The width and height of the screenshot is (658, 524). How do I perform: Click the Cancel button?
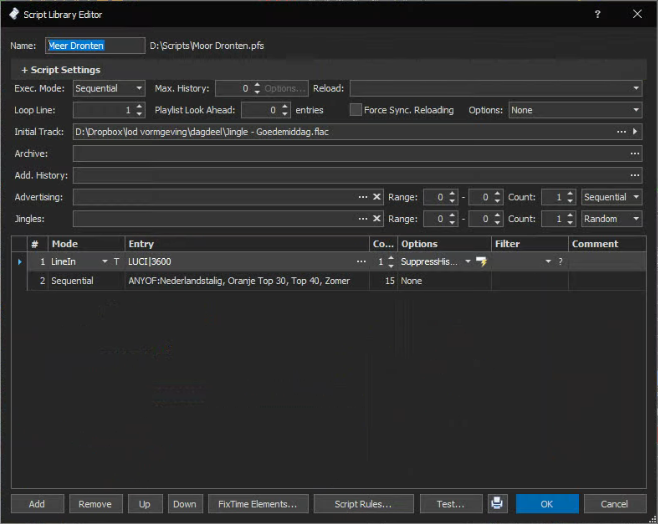tap(615, 503)
